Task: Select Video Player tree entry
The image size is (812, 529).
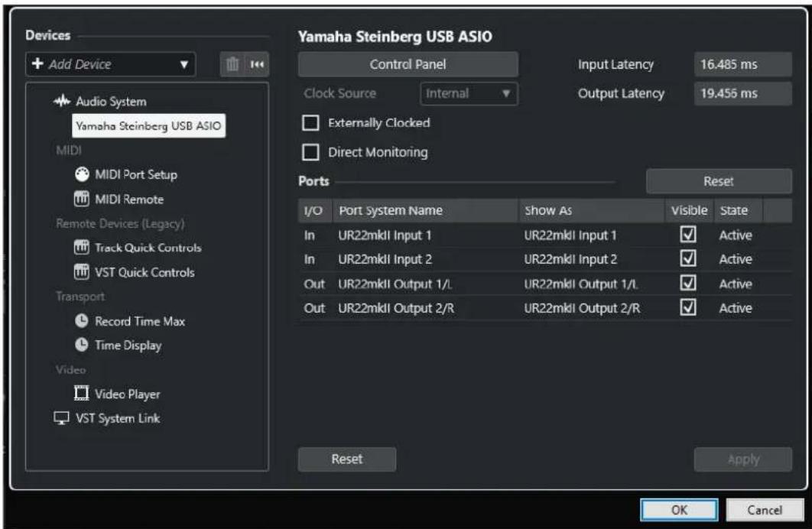Action: [127, 394]
